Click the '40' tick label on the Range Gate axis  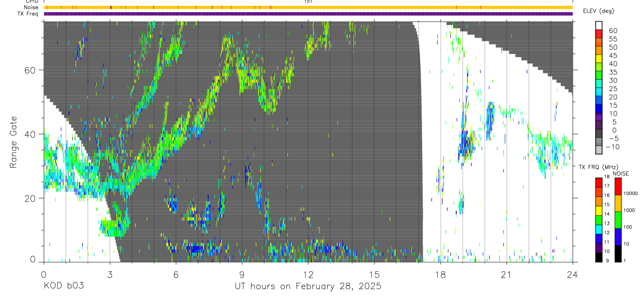[x=30, y=134]
